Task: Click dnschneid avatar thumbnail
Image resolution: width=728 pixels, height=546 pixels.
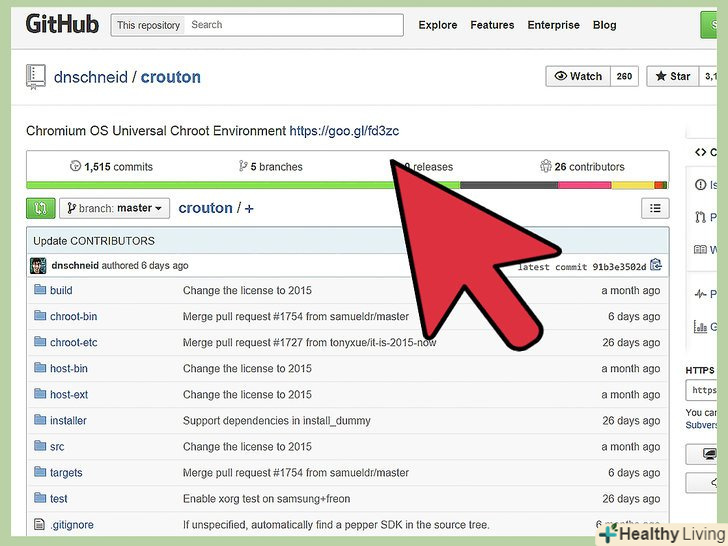Action: (38, 266)
